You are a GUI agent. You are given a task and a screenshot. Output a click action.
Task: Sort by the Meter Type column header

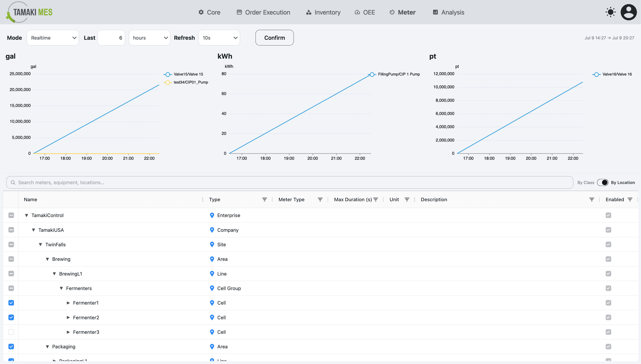[x=291, y=199]
